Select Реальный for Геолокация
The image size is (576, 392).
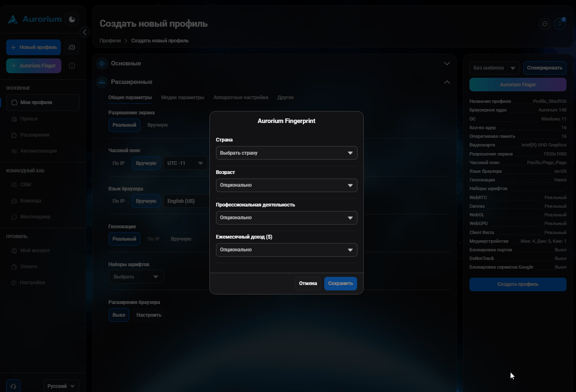click(124, 239)
